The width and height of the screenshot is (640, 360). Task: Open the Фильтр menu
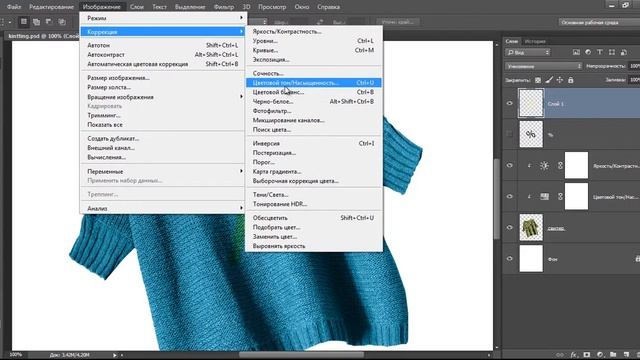(x=224, y=7)
